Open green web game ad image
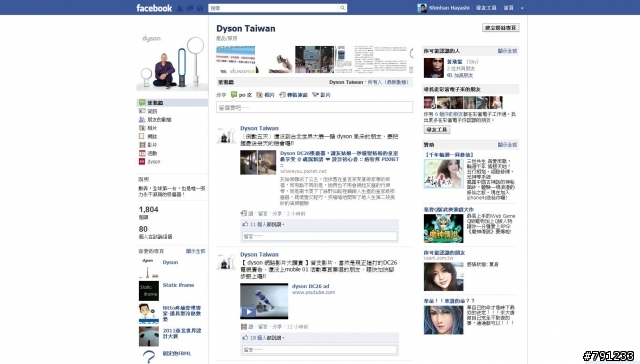This screenshot has width=640, height=364. [x=443, y=229]
